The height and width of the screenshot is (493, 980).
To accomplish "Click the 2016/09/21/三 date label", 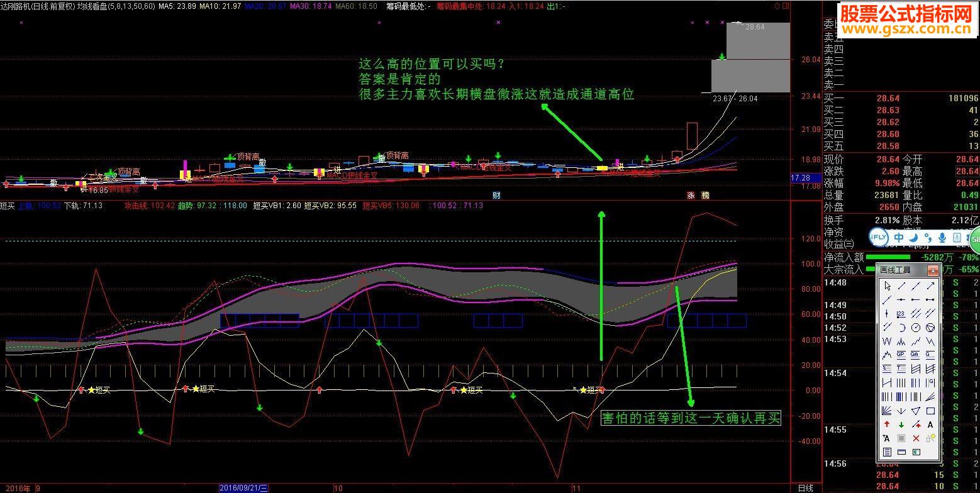I will pyautogui.click(x=244, y=488).
